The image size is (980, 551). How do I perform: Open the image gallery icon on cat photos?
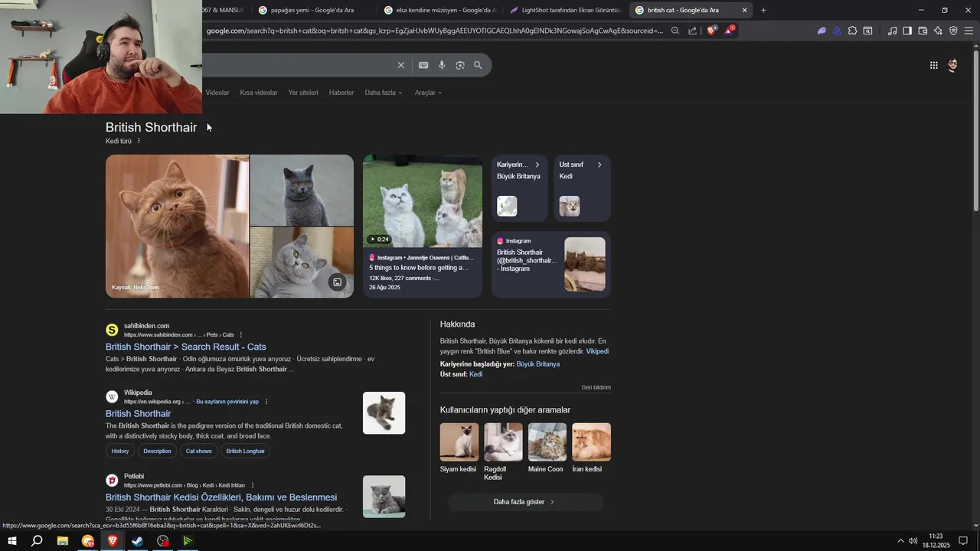[337, 282]
